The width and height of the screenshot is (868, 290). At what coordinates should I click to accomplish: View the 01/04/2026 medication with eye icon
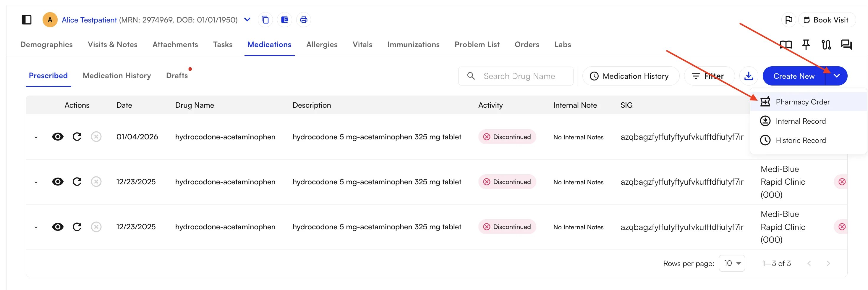(58, 137)
